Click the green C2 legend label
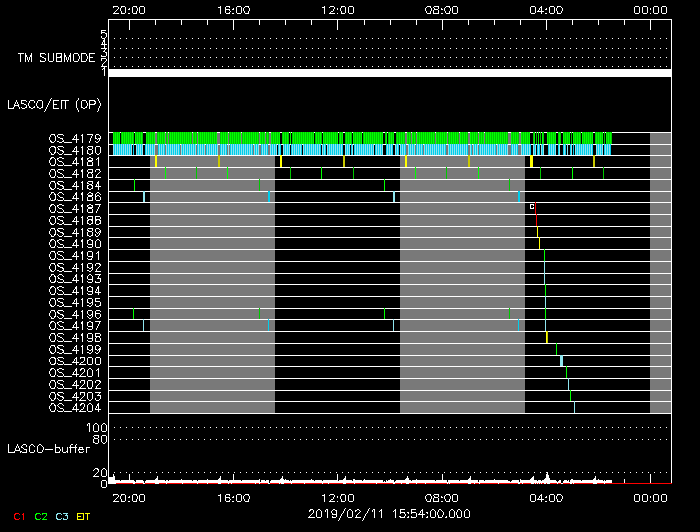700x532 pixels. pyautogui.click(x=40, y=516)
